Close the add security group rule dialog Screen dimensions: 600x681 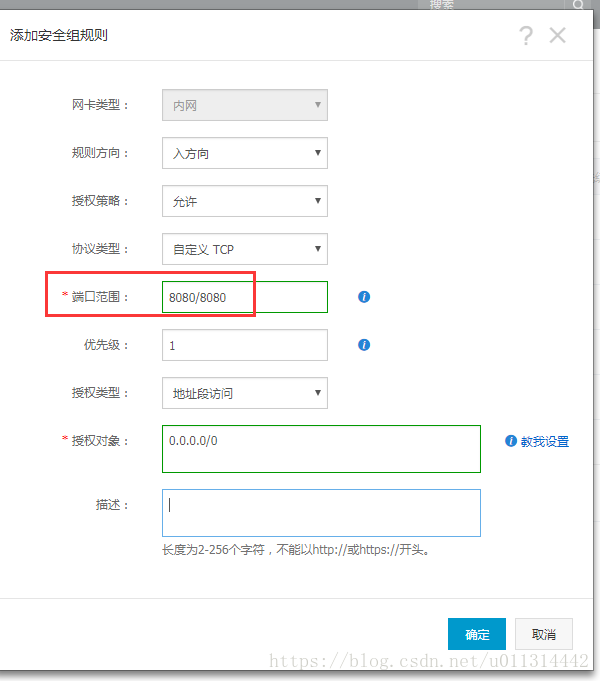[557, 35]
